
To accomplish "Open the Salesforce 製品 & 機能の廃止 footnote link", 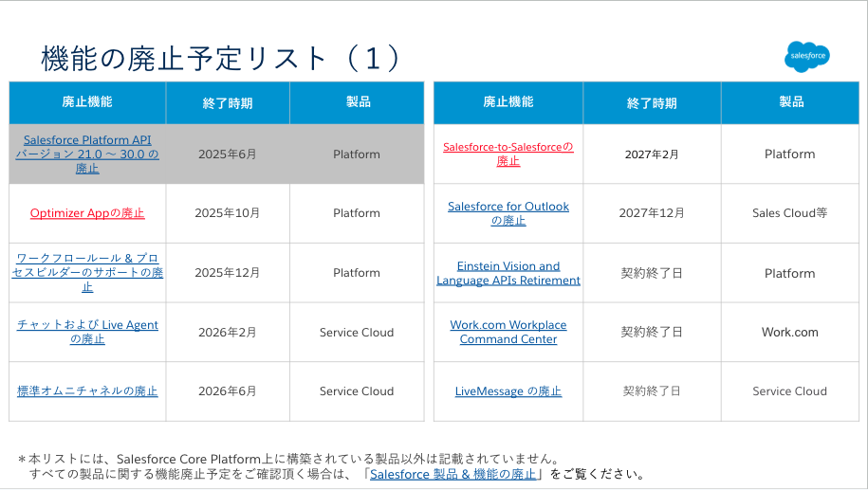I will (x=452, y=474).
